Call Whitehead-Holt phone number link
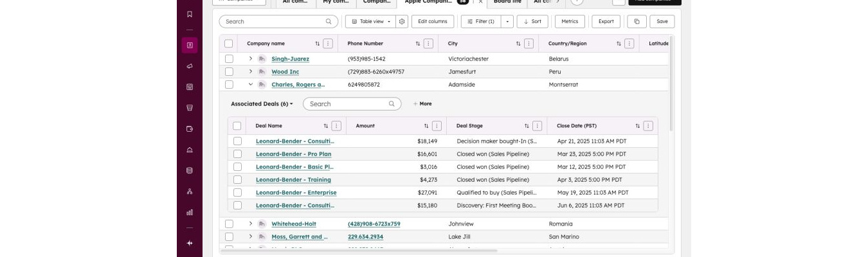868x257 pixels. (374, 224)
